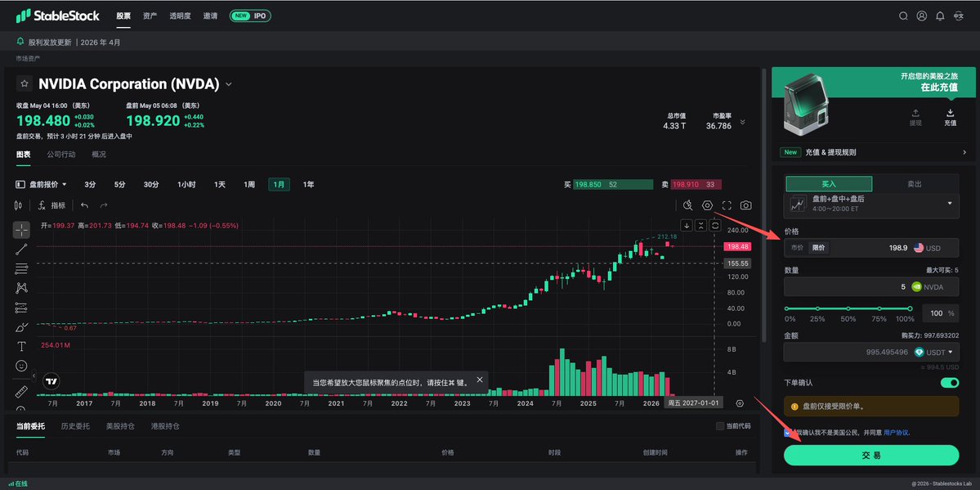
Task: Switch to 历史委托 tab
Action: pos(75,426)
